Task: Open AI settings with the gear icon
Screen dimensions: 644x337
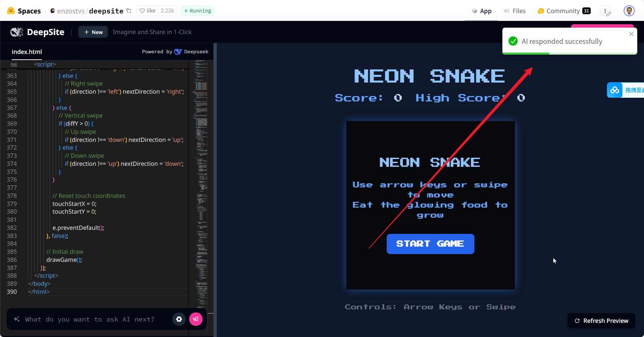Action: tap(179, 319)
